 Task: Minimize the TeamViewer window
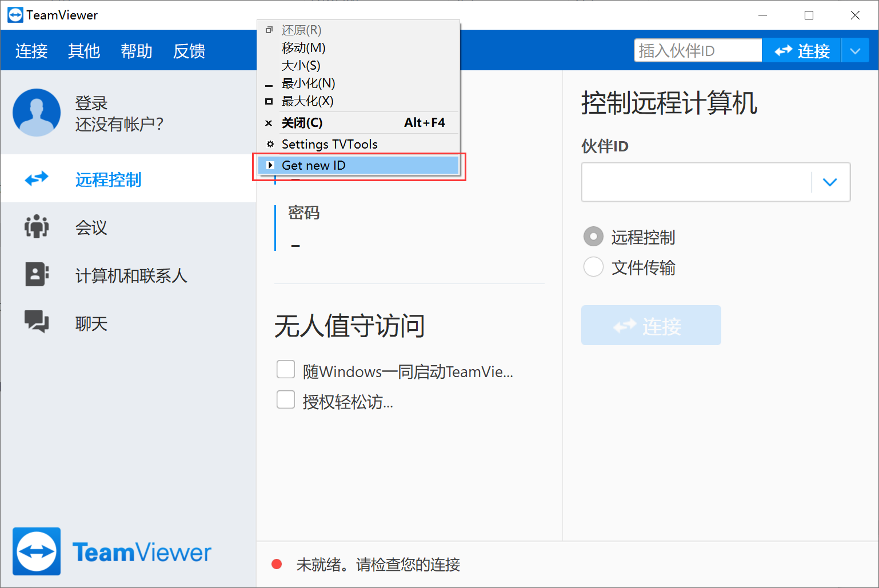coord(763,15)
